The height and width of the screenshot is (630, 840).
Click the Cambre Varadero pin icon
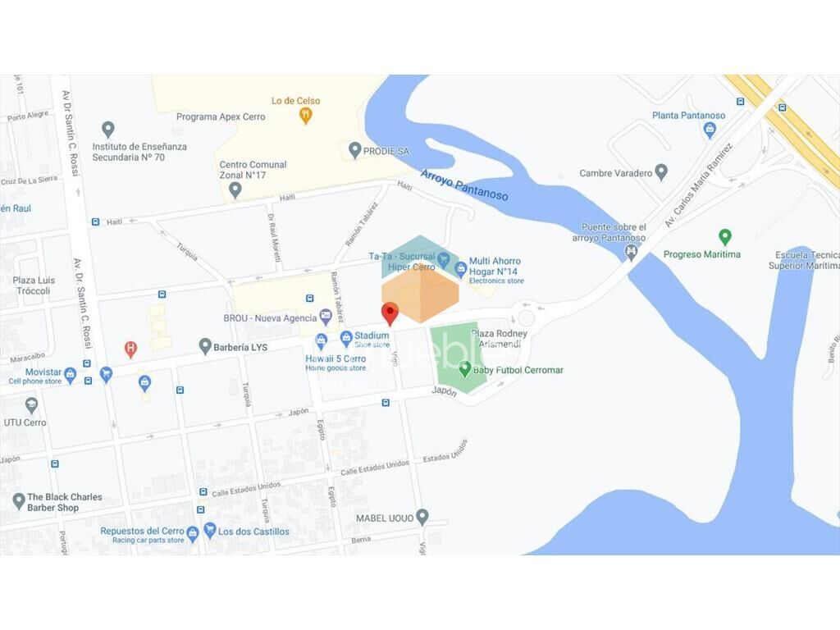point(662,172)
